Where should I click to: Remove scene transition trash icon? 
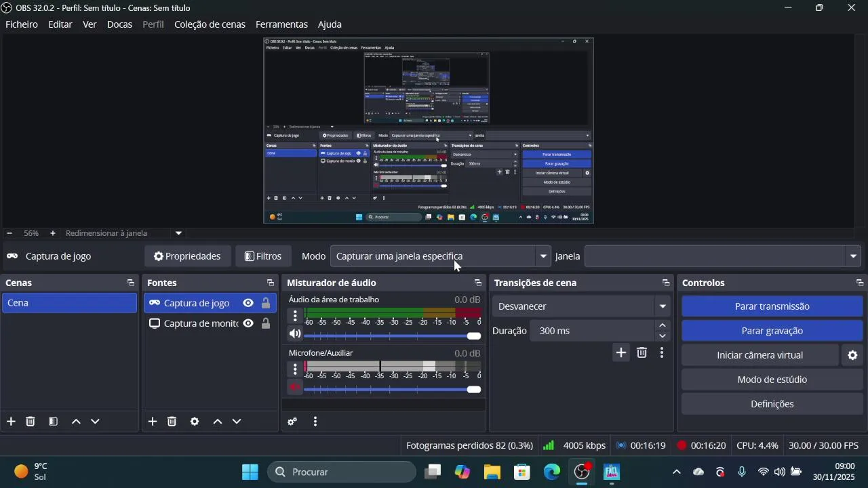point(642,352)
